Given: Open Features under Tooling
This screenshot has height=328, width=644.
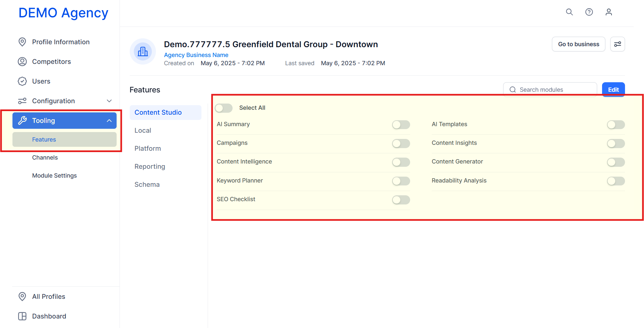Looking at the screenshot, I should click(x=65, y=140).
